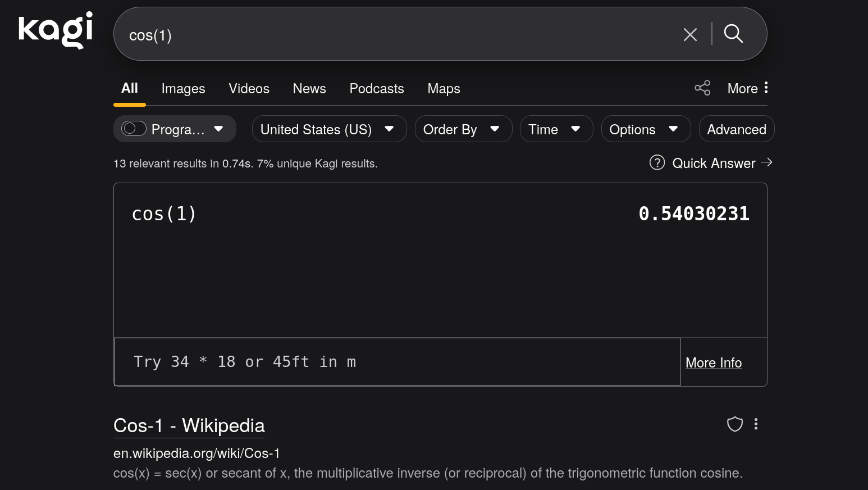Image resolution: width=868 pixels, height=490 pixels.
Task: Open the Options dropdown
Action: 645,129
